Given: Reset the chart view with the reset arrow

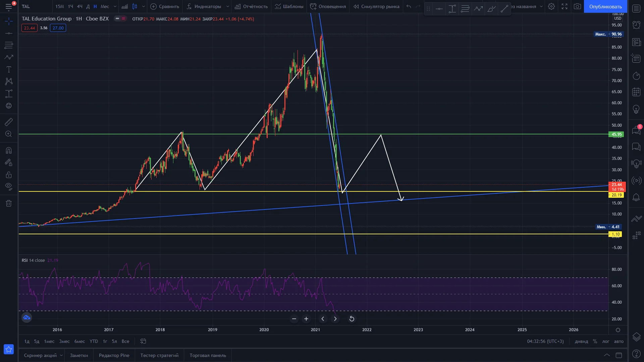Looking at the screenshot, I should [x=352, y=319].
